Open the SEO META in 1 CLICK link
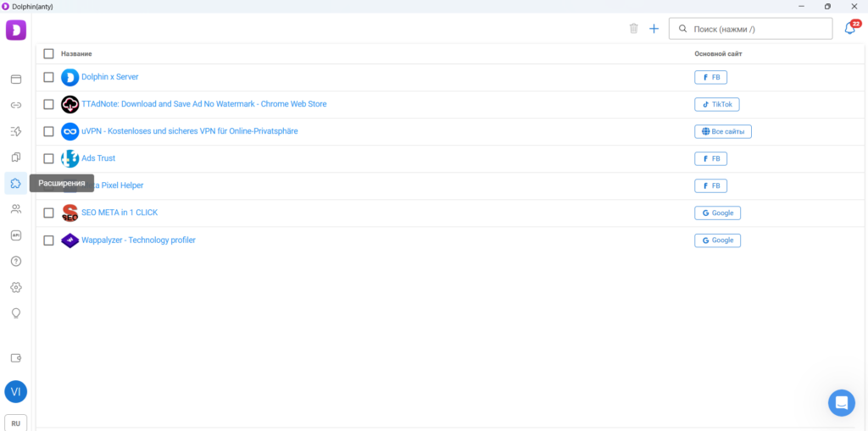The height and width of the screenshot is (431, 868). pyautogui.click(x=120, y=213)
